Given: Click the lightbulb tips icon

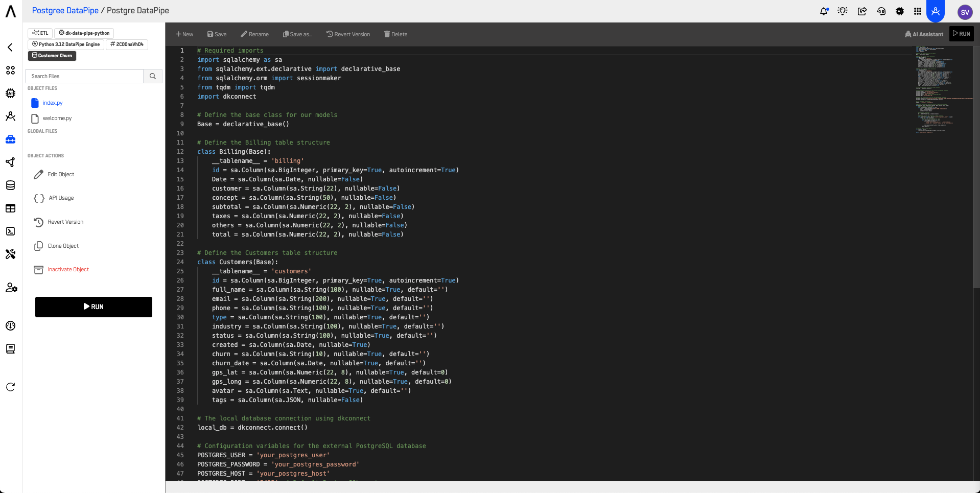Looking at the screenshot, I should [843, 11].
